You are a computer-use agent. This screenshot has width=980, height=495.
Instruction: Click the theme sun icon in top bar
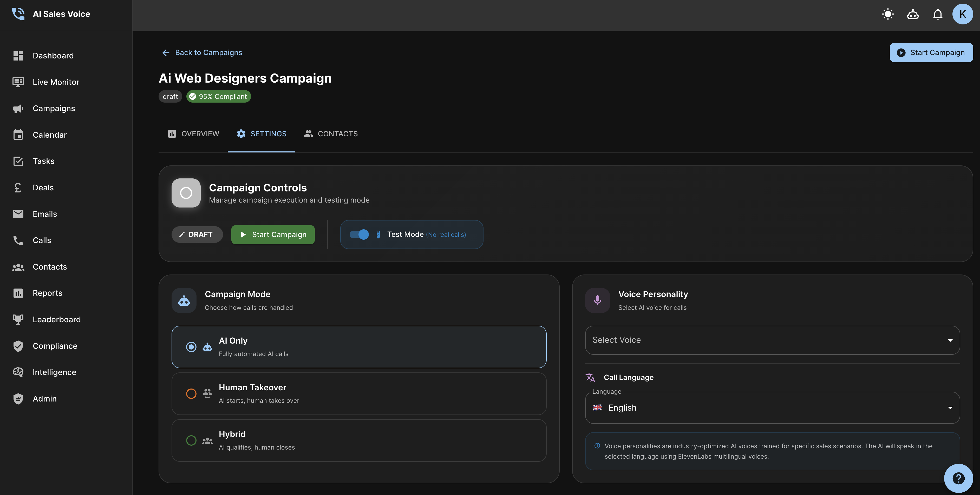click(887, 14)
